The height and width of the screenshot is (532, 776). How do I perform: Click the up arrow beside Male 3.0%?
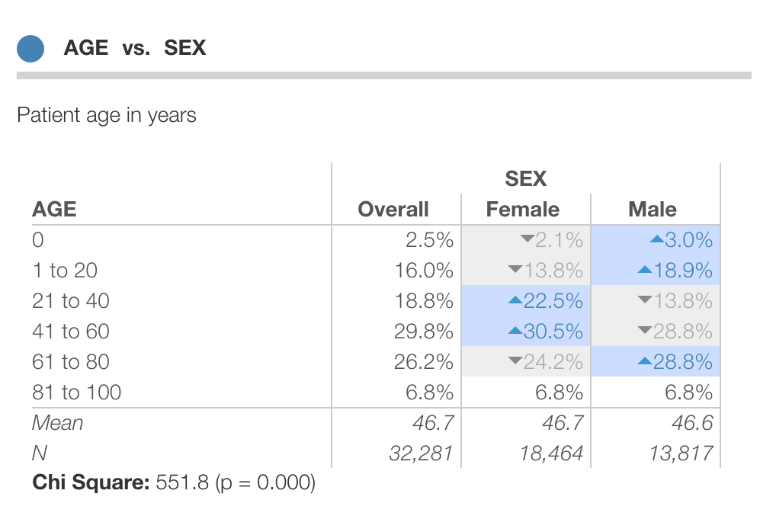click(x=656, y=240)
